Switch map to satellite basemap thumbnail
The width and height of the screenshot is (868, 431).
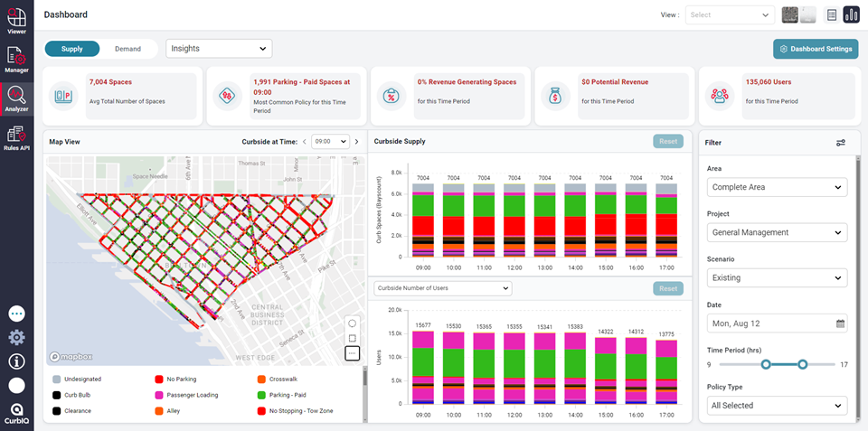coord(790,14)
